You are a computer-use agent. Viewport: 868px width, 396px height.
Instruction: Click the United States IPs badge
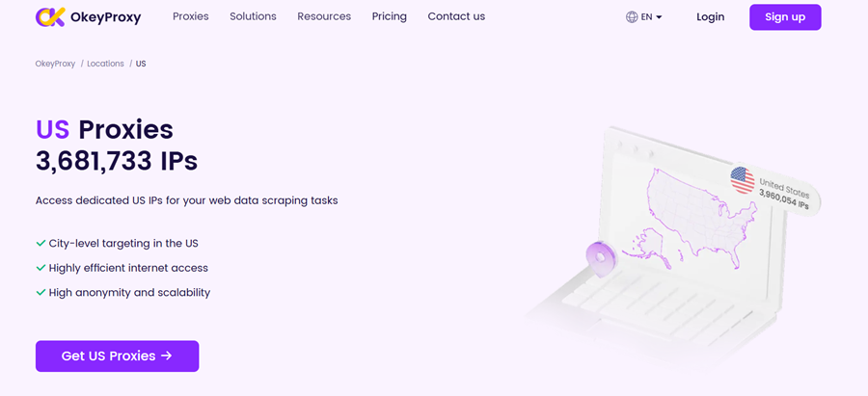pyautogui.click(x=776, y=187)
